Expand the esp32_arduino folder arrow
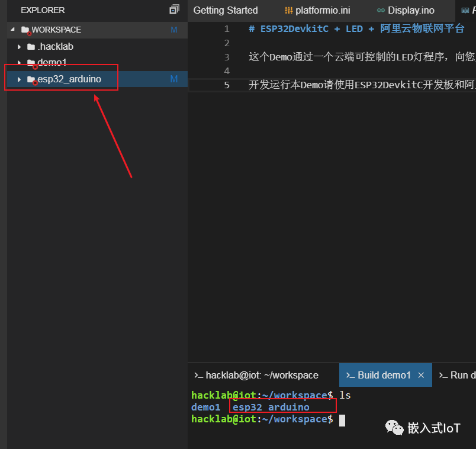The width and height of the screenshot is (476, 449). tap(20, 79)
